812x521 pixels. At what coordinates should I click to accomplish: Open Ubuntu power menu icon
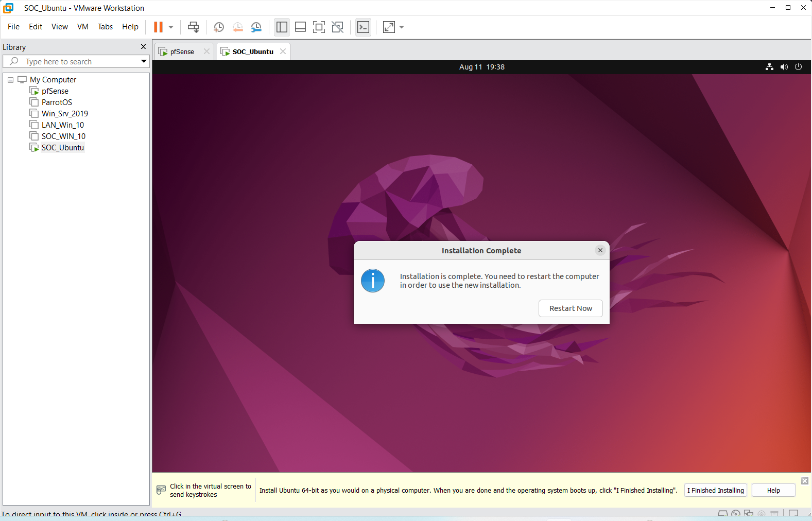[x=798, y=67]
